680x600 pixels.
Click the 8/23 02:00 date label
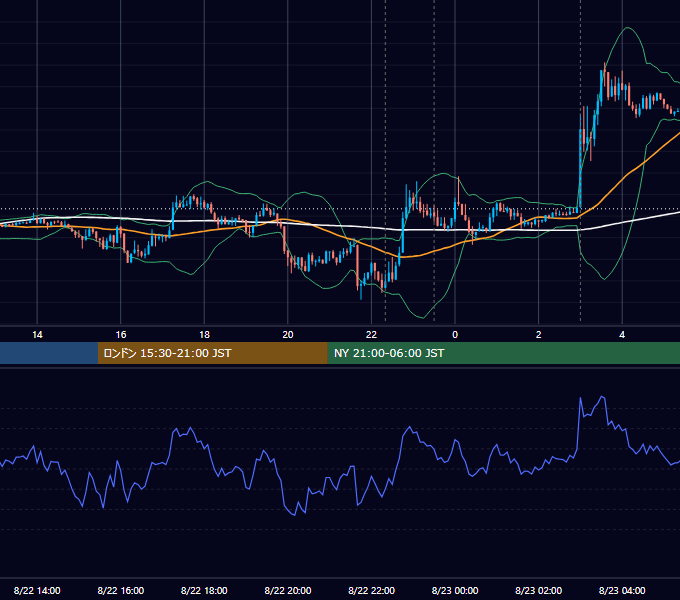538,590
